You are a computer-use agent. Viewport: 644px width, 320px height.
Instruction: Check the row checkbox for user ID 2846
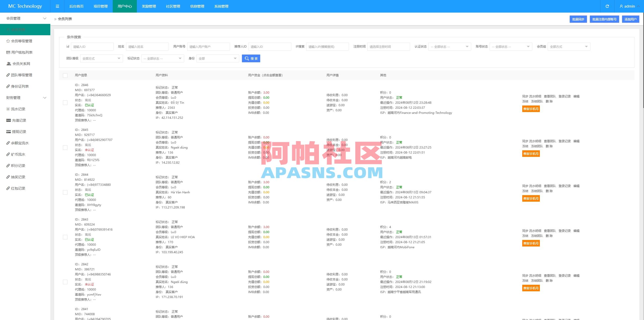coord(65,103)
